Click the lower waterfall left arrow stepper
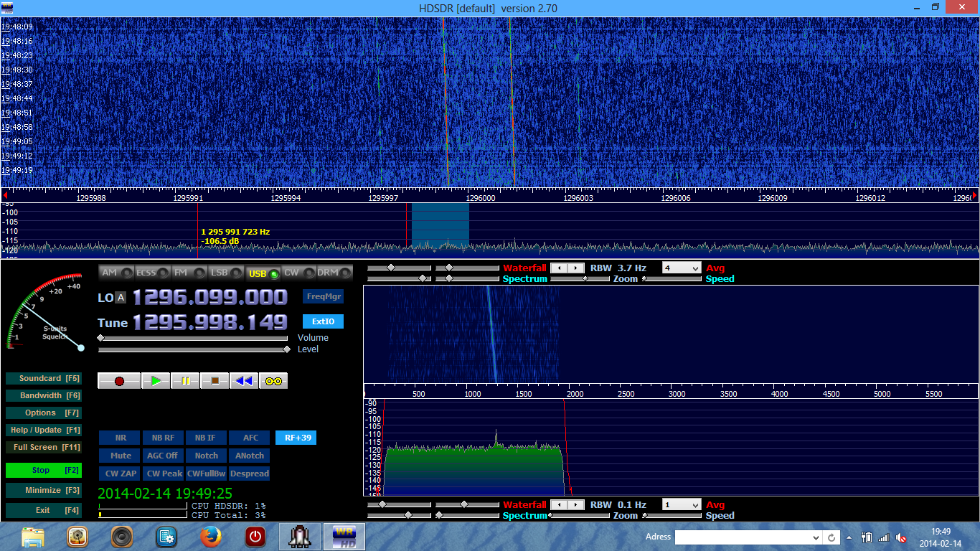Image resolution: width=980 pixels, height=551 pixels. click(x=560, y=504)
